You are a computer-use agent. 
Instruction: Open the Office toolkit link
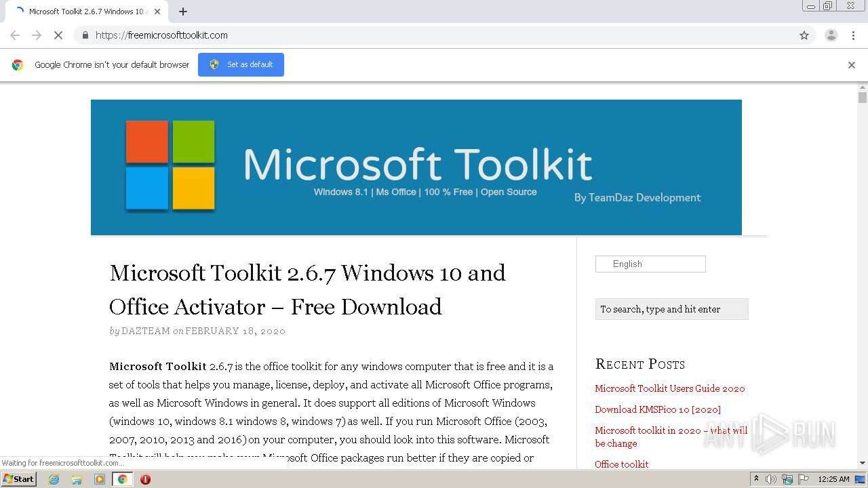[622, 464]
